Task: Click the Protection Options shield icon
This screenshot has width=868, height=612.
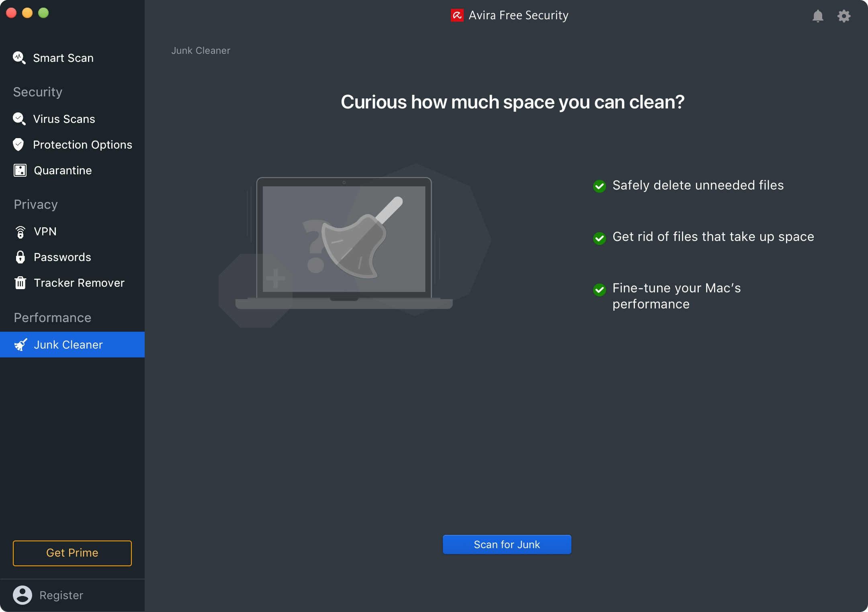Action: pyautogui.click(x=18, y=145)
